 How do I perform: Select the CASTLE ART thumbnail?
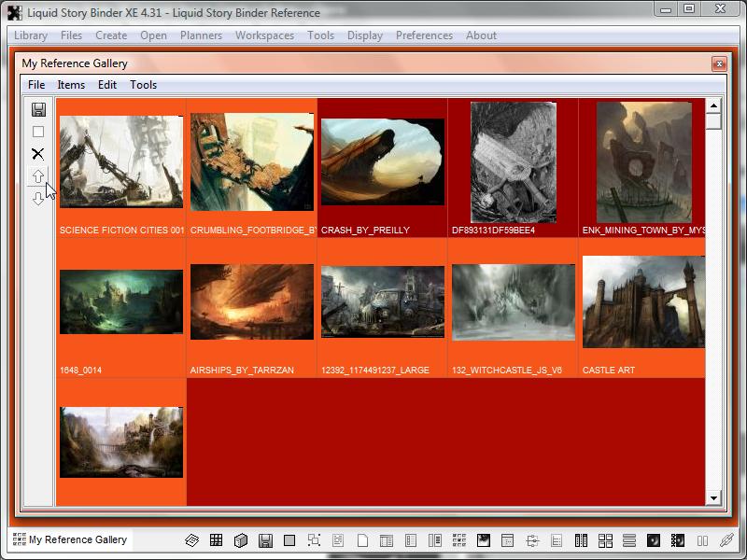click(x=642, y=303)
